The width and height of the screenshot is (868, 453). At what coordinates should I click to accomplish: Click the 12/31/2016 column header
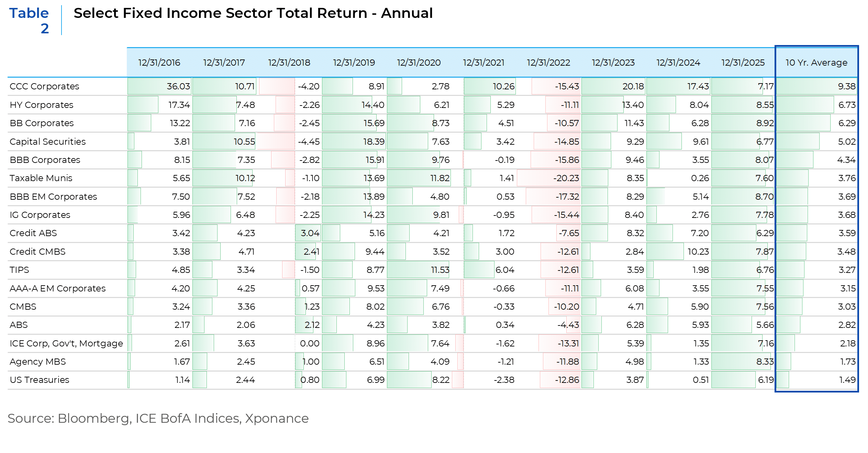pyautogui.click(x=159, y=63)
